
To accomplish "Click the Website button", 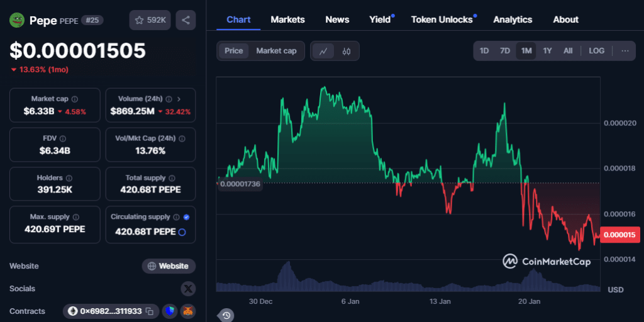I will (169, 266).
